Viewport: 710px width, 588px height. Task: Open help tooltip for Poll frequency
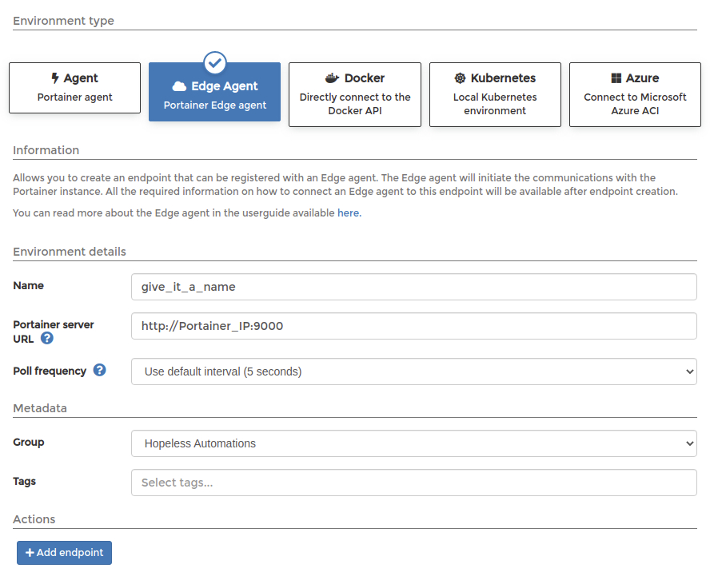coord(100,370)
